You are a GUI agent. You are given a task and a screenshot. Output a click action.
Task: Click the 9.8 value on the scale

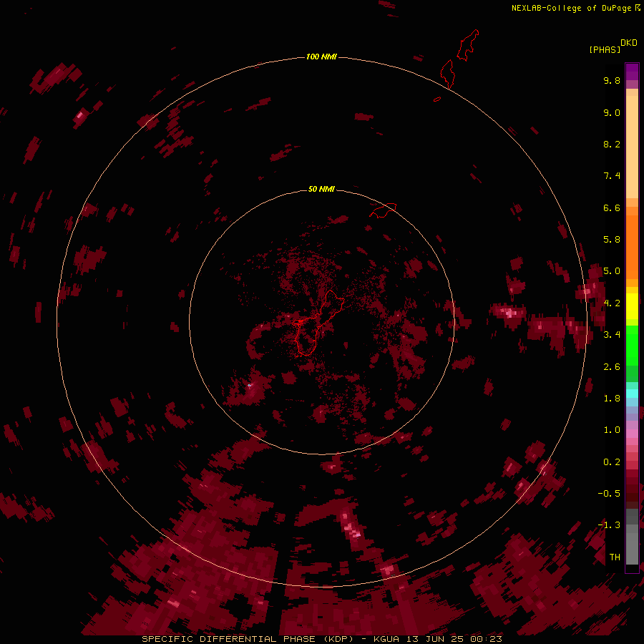[x=612, y=80]
